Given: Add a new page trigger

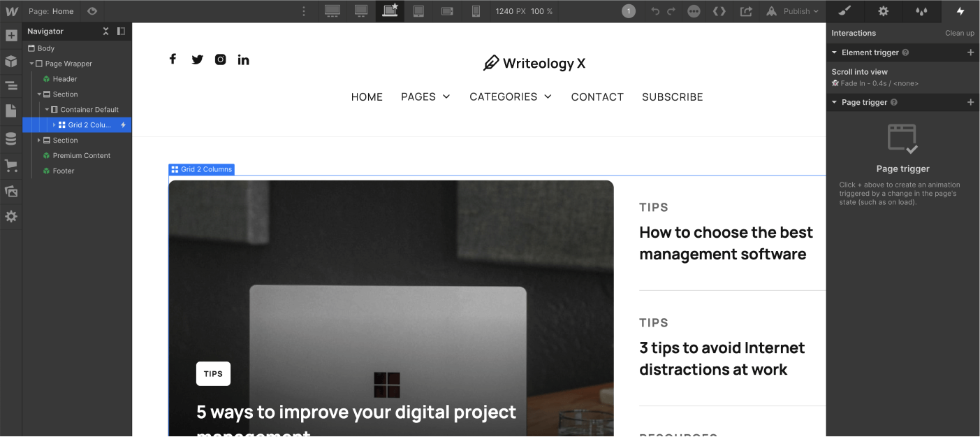Looking at the screenshot, I should point(970,102).
